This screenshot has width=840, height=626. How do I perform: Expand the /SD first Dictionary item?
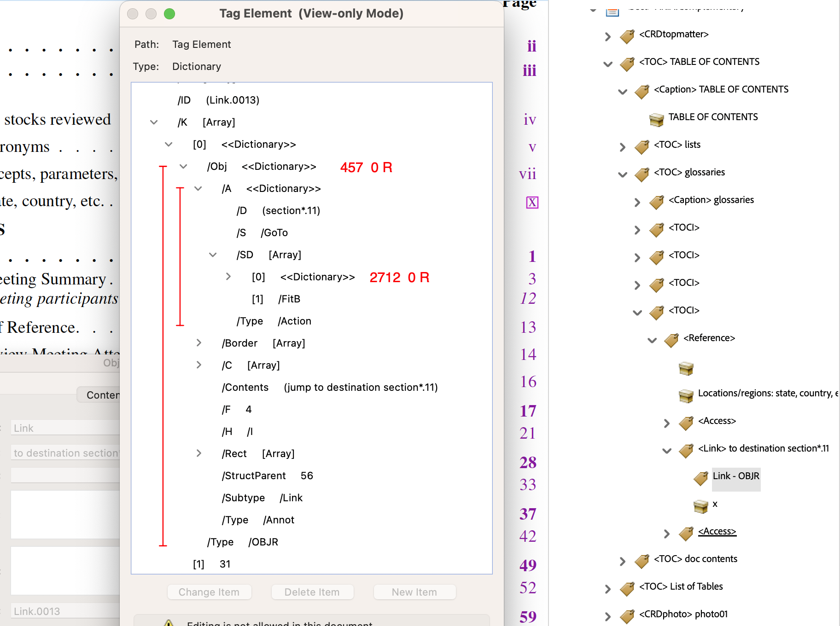228,277
